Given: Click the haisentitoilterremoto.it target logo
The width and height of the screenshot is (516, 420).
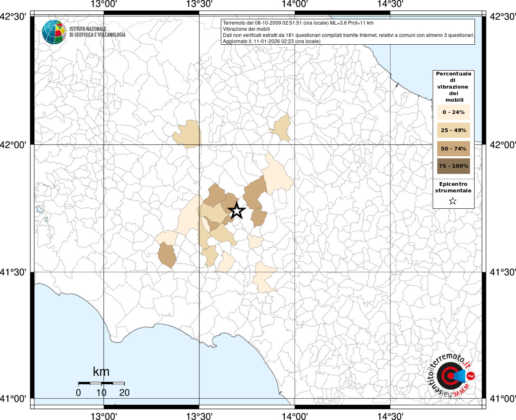Looking at the screenshot, I should [x=451, y=375].
